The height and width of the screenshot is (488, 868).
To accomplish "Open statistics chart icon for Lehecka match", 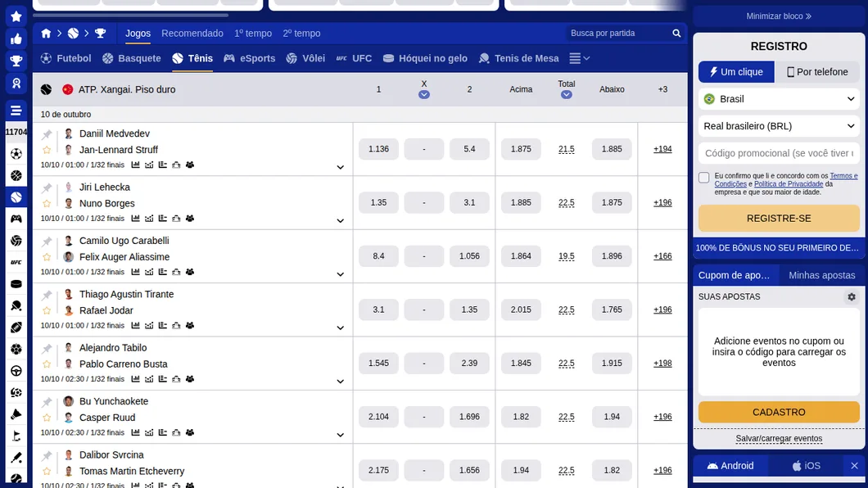I will 136,219.
